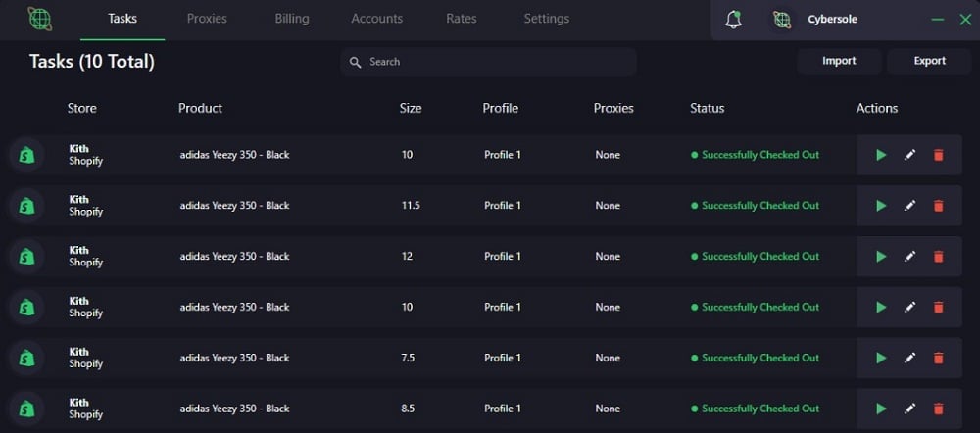Open the Settings tab

tap(546, 19)
